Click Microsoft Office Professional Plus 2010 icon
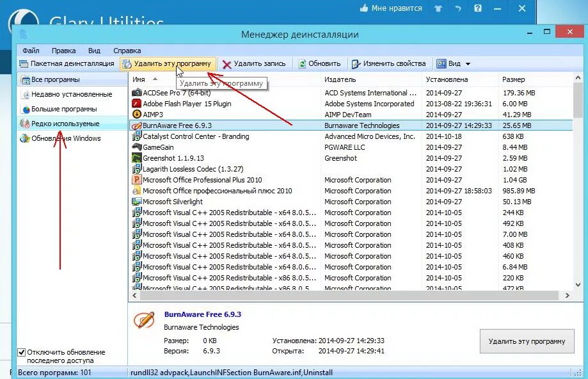Image resolution: width=588 pixels, height=379 pixels. tap(137, 180)
